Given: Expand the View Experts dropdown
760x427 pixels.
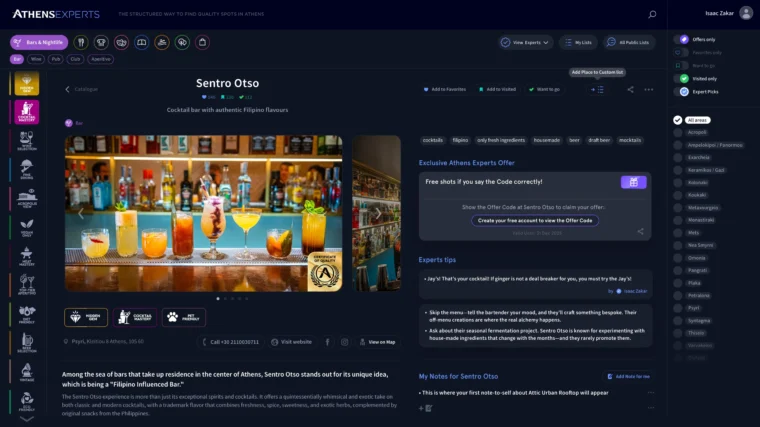Looking at the screenshot, I should (x=525, y=43).
